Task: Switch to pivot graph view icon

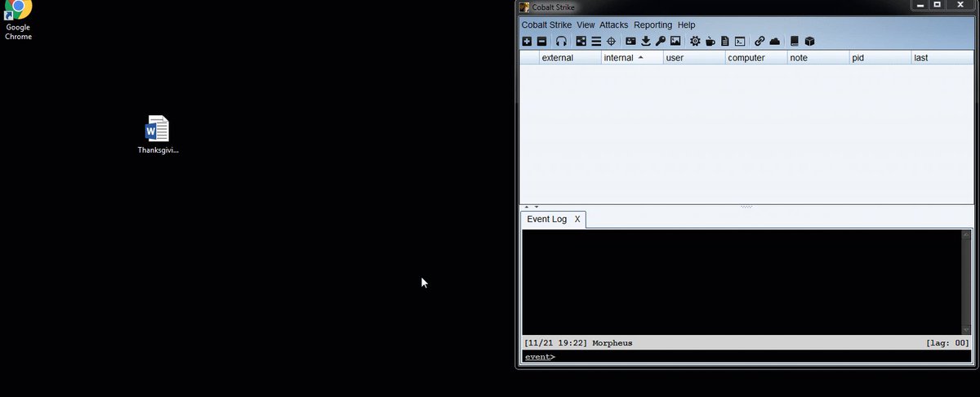Action: point(581,41)
